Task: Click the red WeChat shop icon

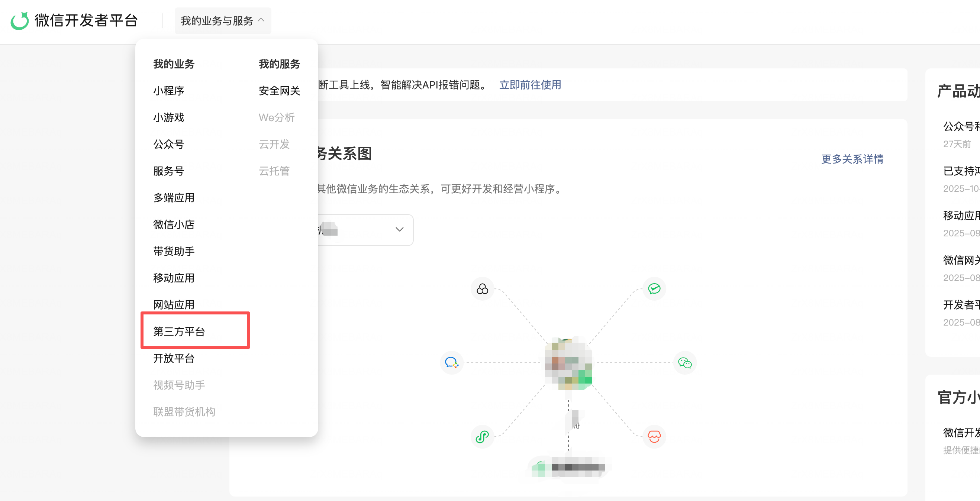Action: click(654, 436)
